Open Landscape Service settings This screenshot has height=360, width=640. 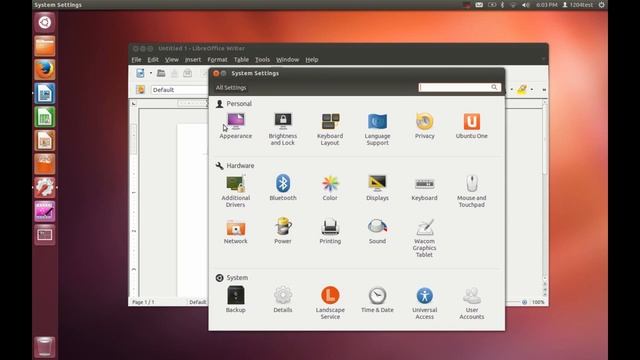click(330, 303)
